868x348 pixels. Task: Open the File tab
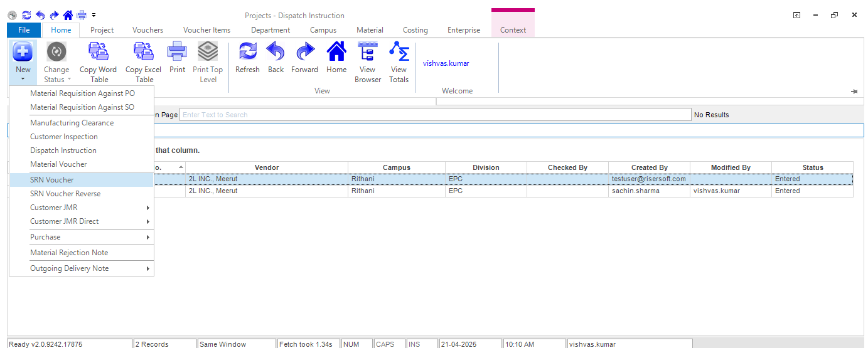pos(24,30)
